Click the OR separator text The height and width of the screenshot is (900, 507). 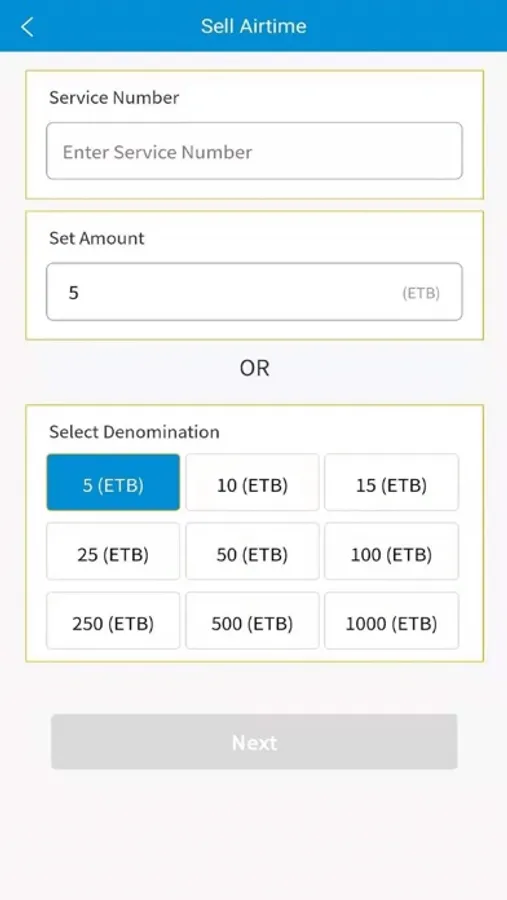tap(254, 368)
